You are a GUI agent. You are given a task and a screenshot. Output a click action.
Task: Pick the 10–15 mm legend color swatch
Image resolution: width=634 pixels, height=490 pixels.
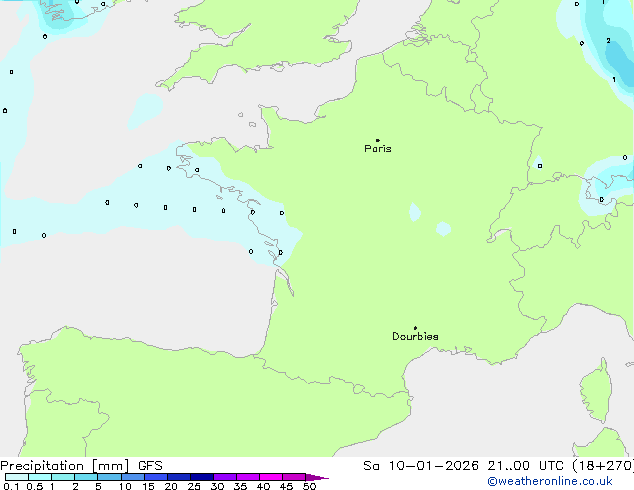[133, 477]
